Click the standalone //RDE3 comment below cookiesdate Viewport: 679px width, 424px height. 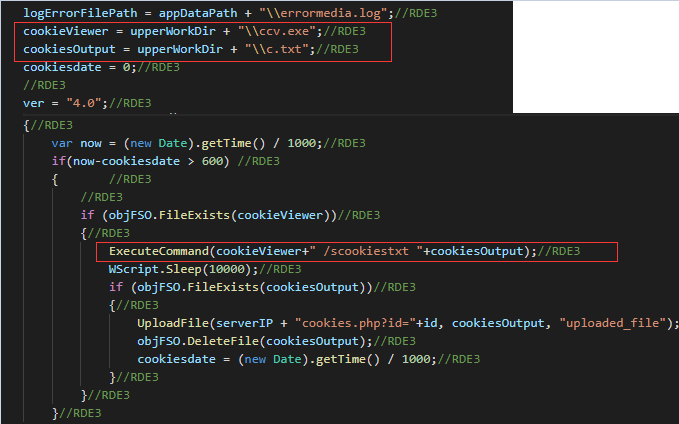point(44,85)
